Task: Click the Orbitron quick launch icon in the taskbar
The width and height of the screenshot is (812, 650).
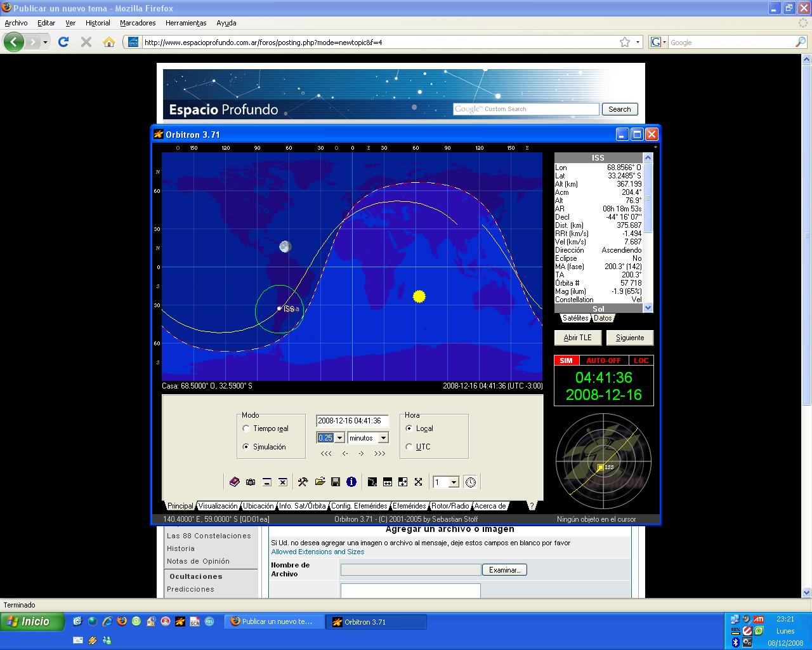Action: [180, 621]
